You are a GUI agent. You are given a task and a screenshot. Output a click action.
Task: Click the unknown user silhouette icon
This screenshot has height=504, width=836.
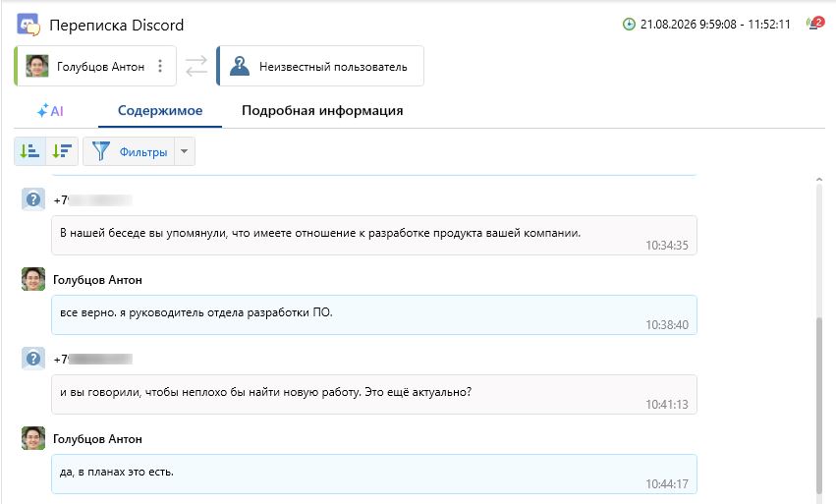pos(240,66)
